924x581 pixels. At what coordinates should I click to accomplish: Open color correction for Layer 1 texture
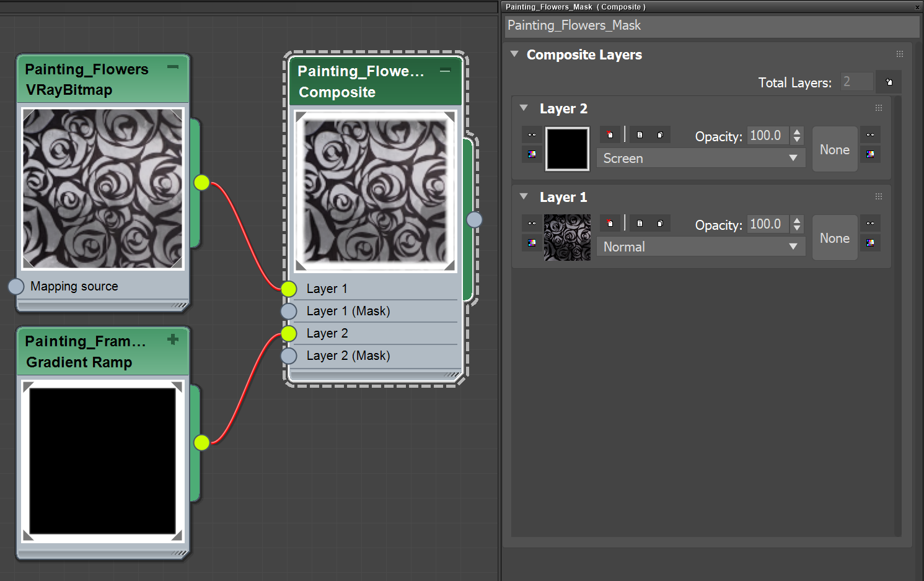pyautogui.click(x=532, y=243)
